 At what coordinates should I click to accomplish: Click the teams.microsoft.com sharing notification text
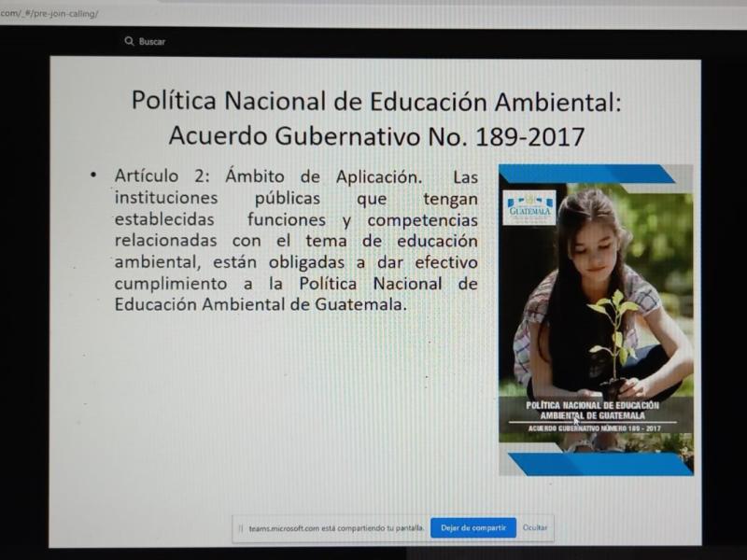[x=336, y=528]
